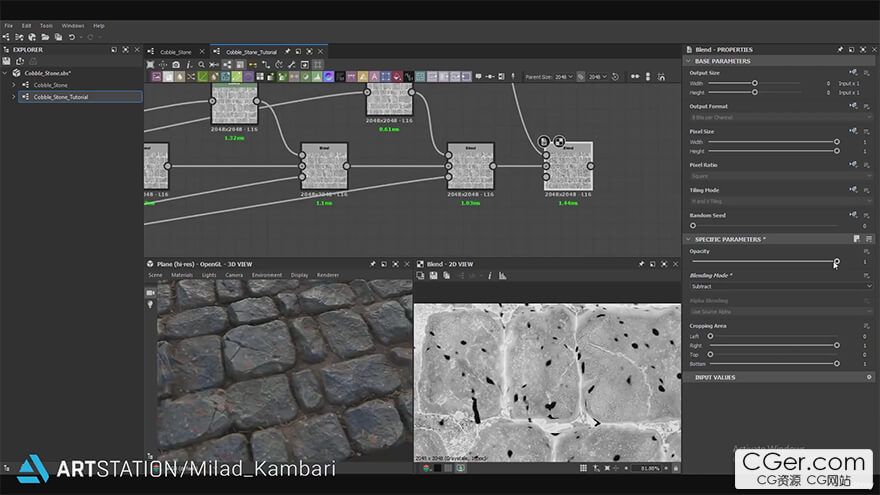Collapse the Cobble_Stone.sbs package tree
880x495 pixels.
(x=5, y=73)
